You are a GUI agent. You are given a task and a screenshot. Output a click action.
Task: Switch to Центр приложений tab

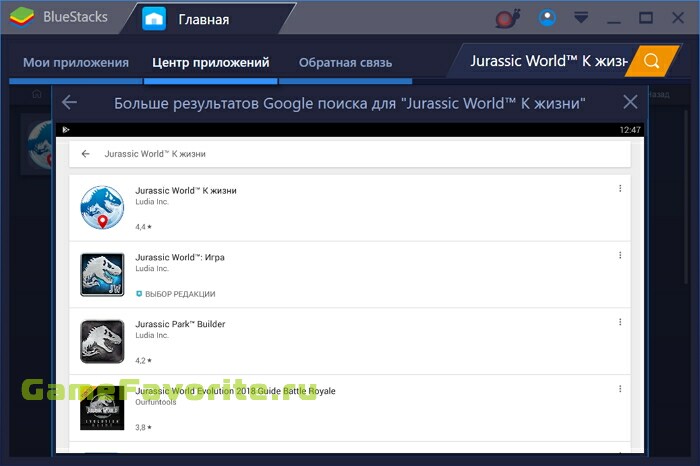211,62
